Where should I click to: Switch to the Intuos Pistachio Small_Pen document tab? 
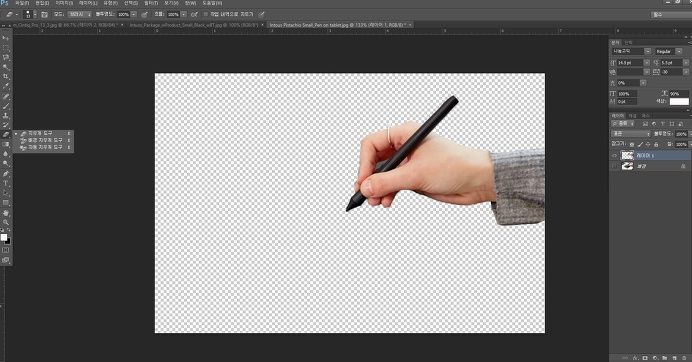point(338,25)
